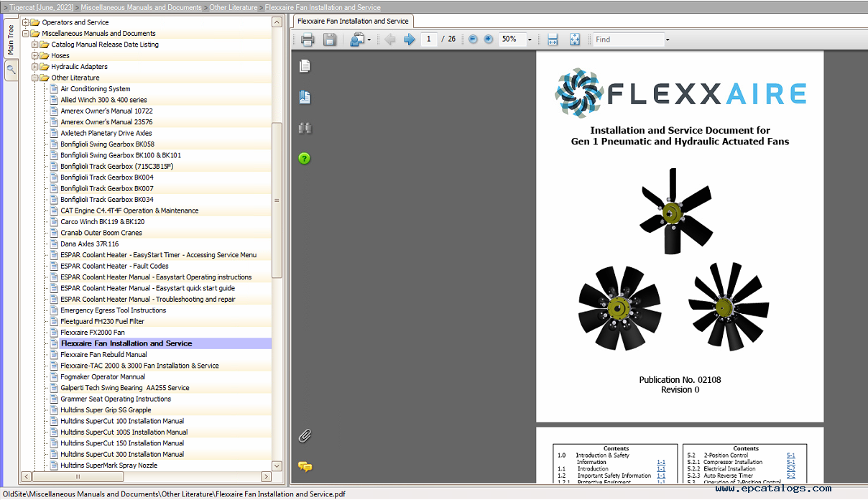Click the 2-Position Control 5-1 contents link

coord(791,455)
